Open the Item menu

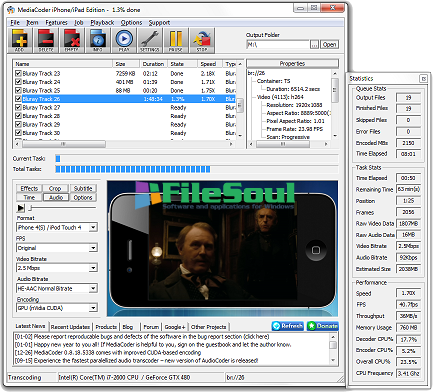click(x=32, y=23)
